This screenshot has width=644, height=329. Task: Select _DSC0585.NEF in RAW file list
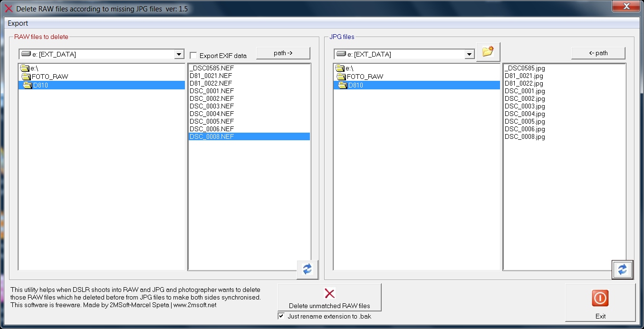coord(250,68)
